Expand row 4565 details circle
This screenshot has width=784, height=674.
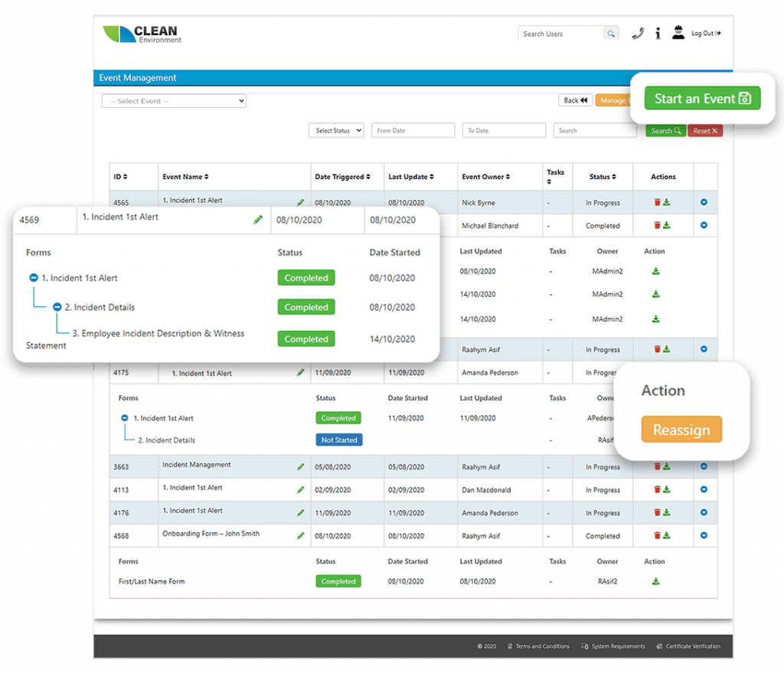tap(704, 202)
